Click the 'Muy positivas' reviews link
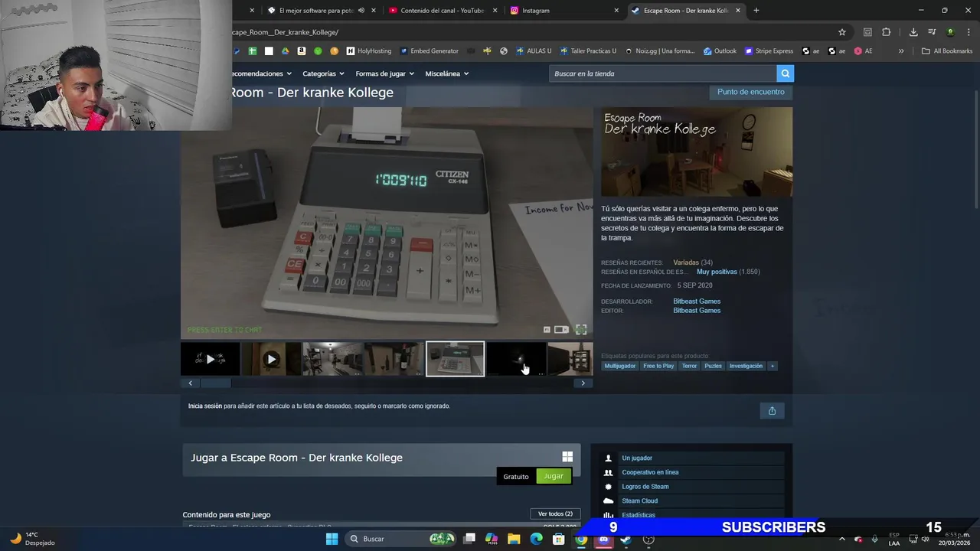This screenshot has height=551, width=980. click(x=717, y=272)
